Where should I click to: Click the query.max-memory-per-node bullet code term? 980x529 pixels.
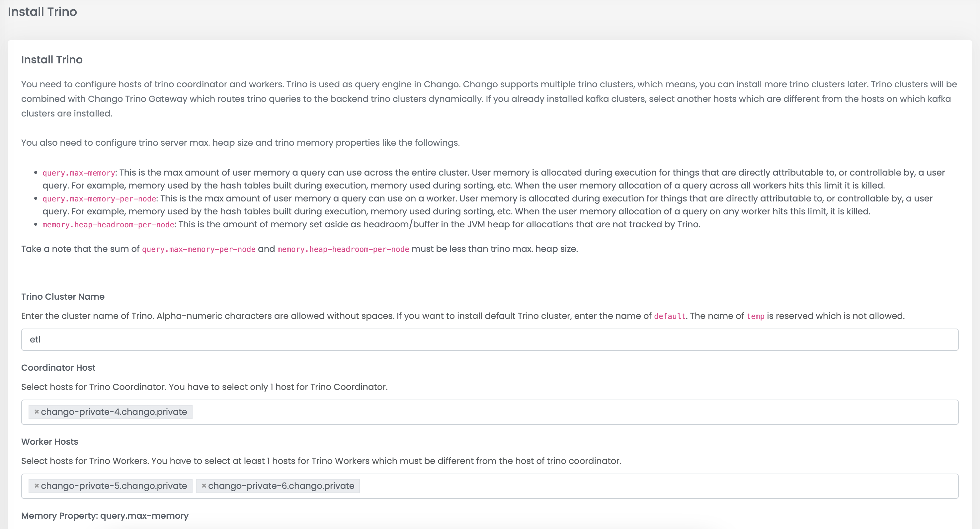[x=99, y=199]
